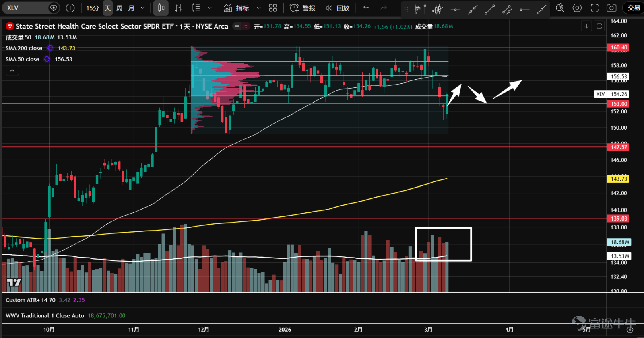644x338 pixels.
Task: Open quick search with the lightning magnifier
Action: coord(560,8)
